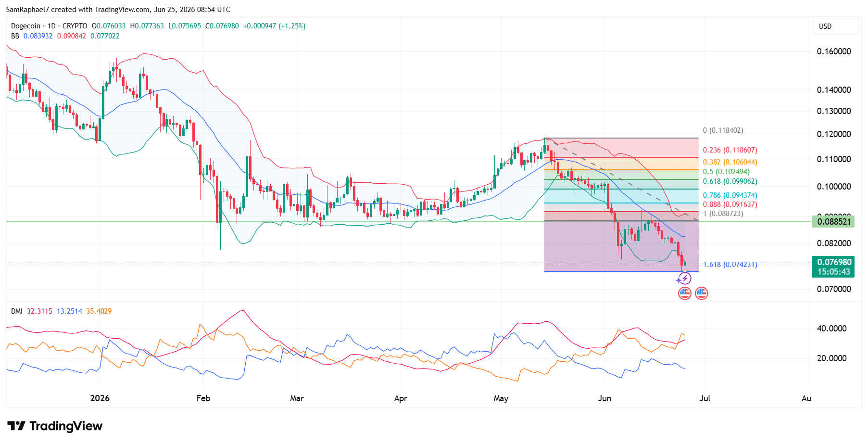Click the close price value C0.076980
The image size is (868, 444).
coord(222,26)
